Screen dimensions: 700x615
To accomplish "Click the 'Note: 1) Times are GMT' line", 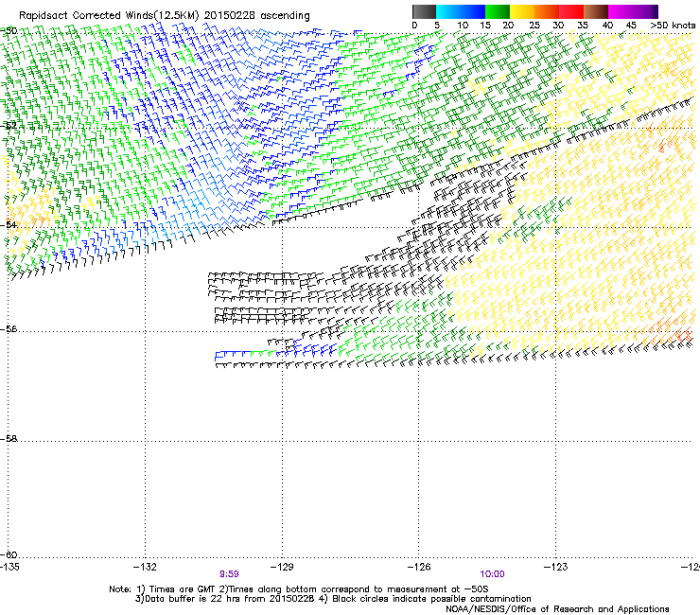I will [x=299, y=589].
